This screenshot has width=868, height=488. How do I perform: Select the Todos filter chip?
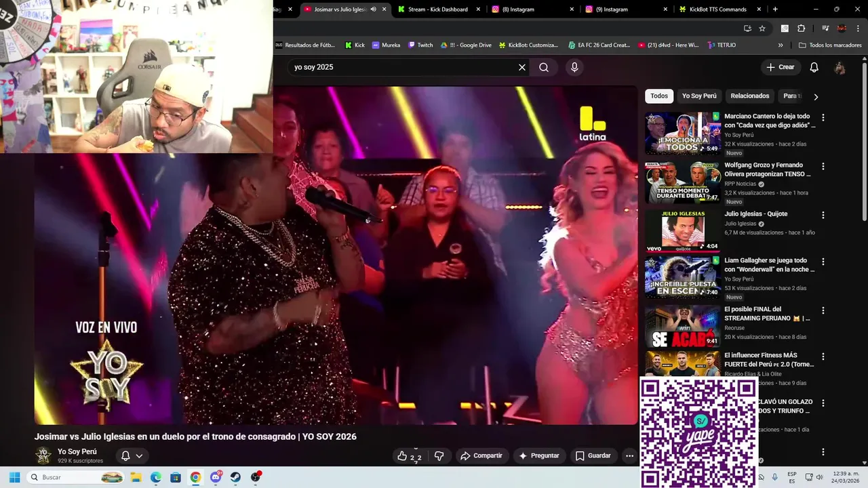659,96
